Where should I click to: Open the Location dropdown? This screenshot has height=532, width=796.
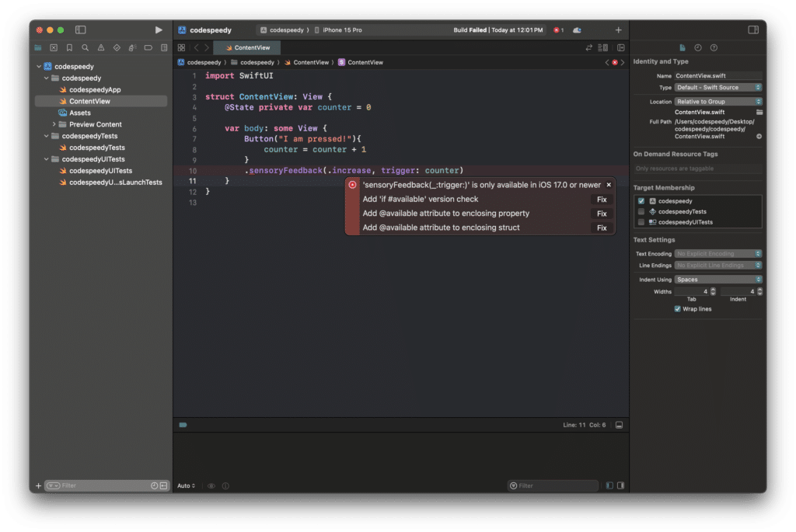click(x=717, y=102)
